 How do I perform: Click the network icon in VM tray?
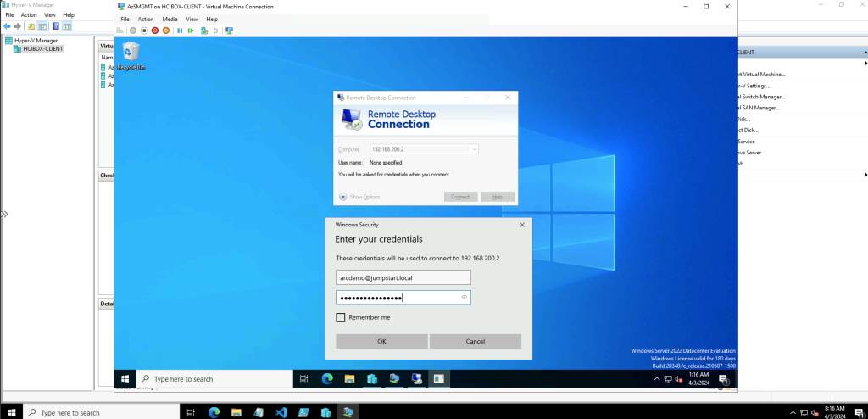click(668, 379)
